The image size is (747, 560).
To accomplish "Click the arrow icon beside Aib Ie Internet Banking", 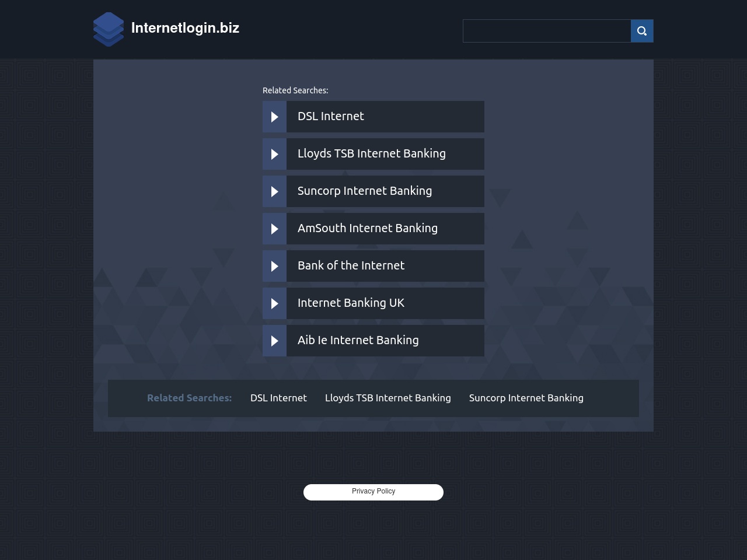I will (274, 341).
